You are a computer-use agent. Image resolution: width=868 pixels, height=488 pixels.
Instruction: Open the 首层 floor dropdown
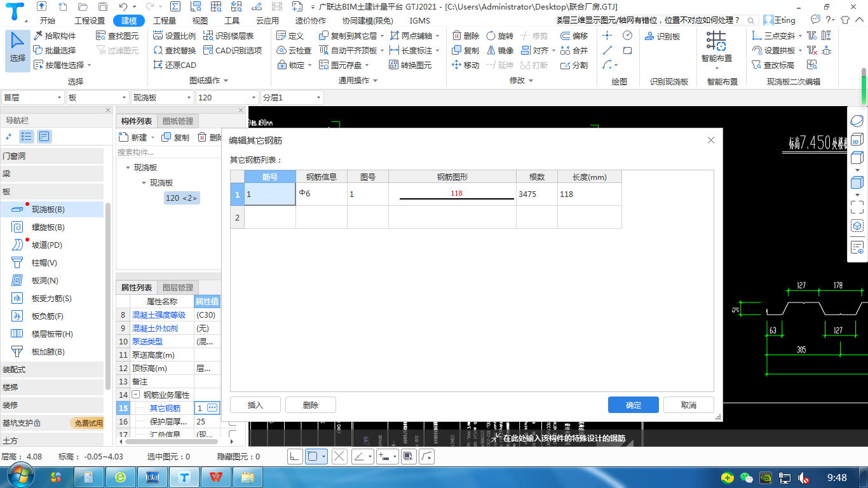[x=32, y=97]
